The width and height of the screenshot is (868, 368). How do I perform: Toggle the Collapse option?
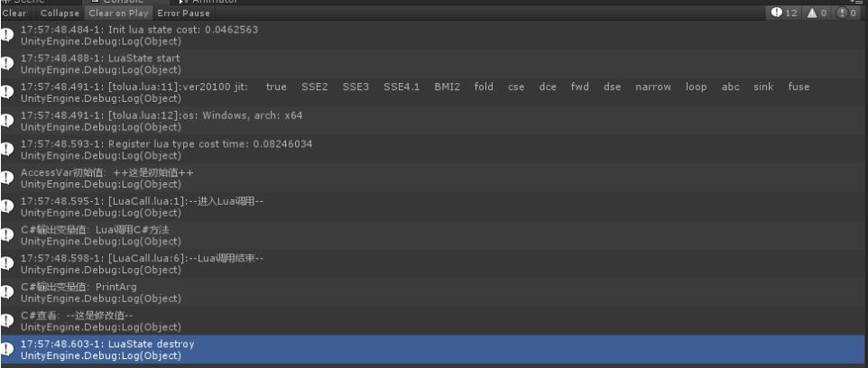[60, 13]
